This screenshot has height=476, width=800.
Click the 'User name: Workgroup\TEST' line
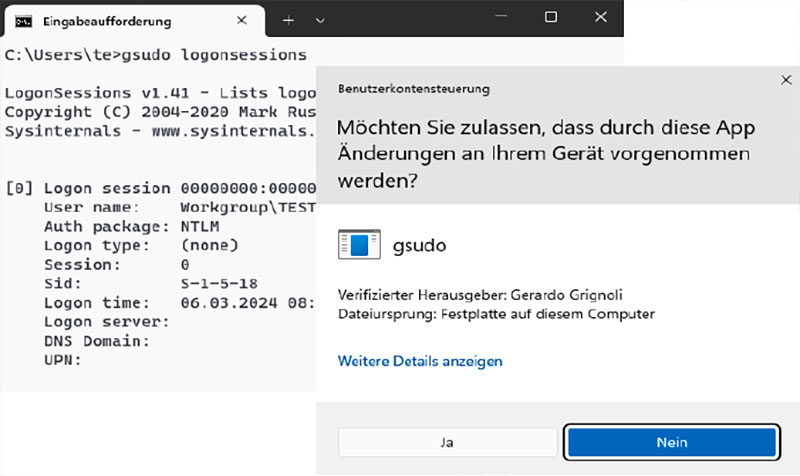point(180,207)
